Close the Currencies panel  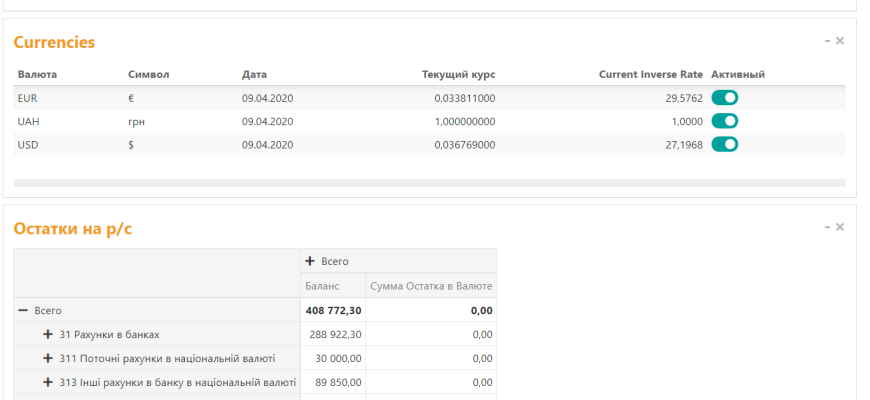tap(840, 41)
